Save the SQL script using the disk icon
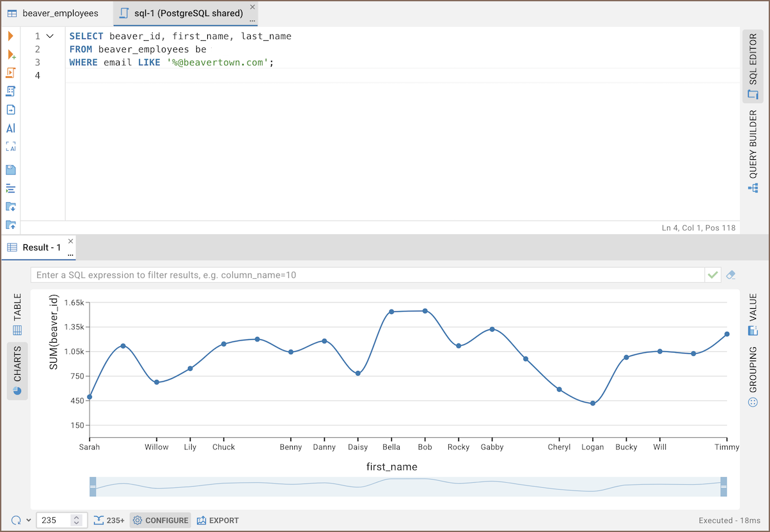 tap(11, 170)
